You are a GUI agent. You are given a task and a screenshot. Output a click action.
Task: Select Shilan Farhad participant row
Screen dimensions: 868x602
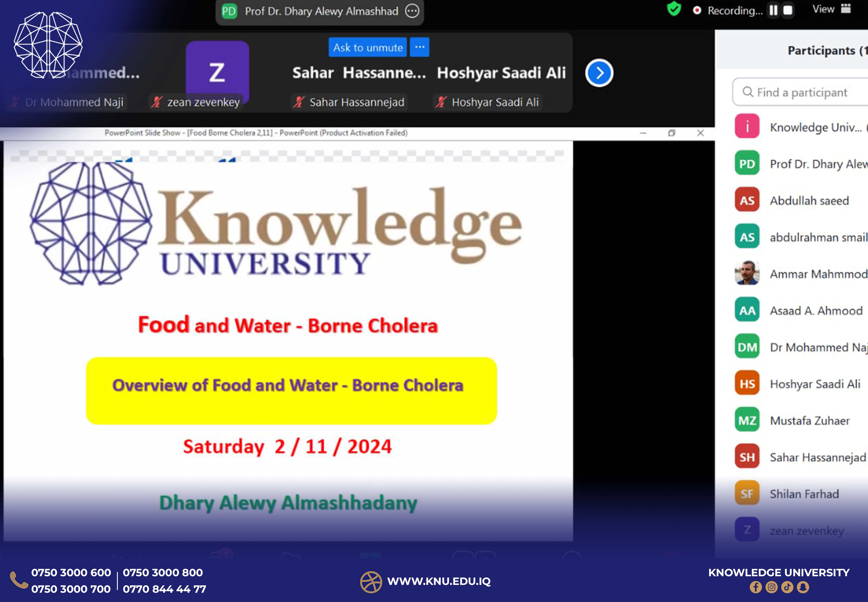click(801, 493)
